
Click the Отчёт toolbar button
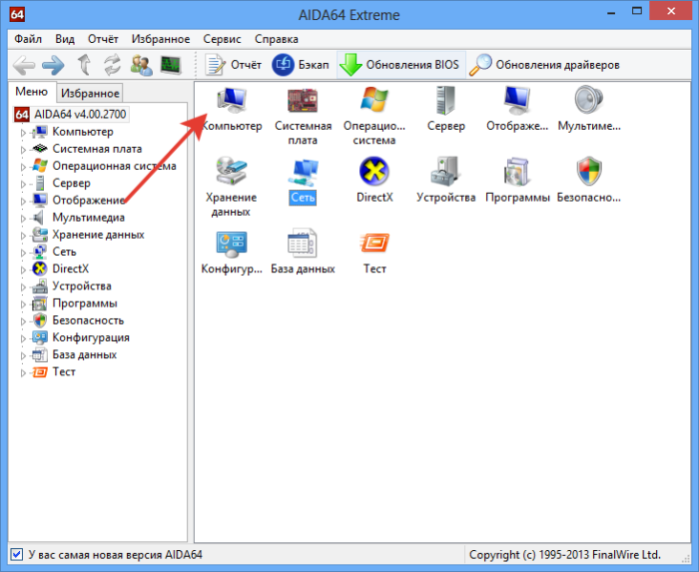[234, 65]
